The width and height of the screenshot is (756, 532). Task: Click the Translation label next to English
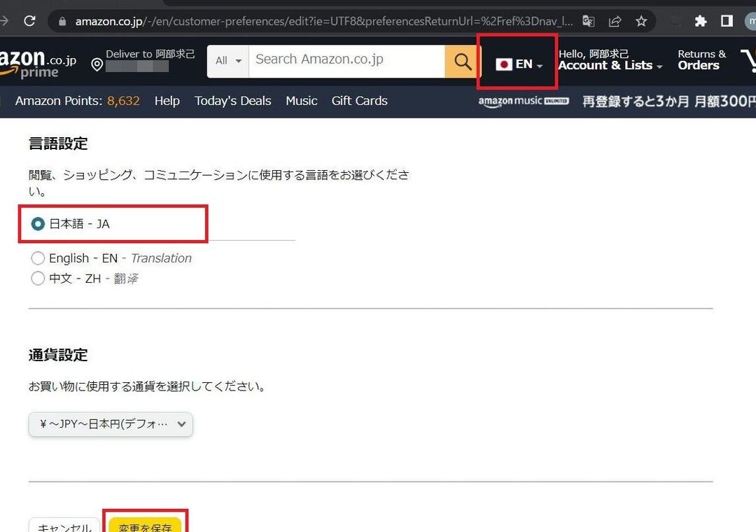click(x=161, y=258)
